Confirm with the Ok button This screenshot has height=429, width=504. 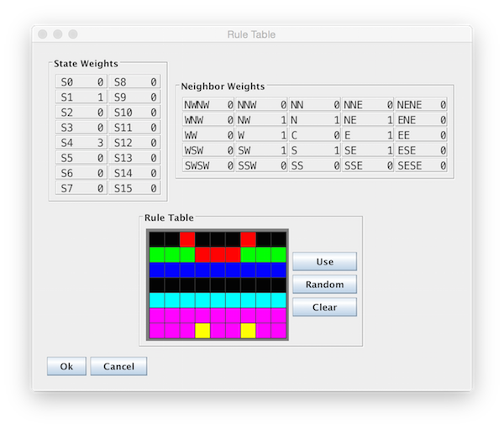(66, 366)
